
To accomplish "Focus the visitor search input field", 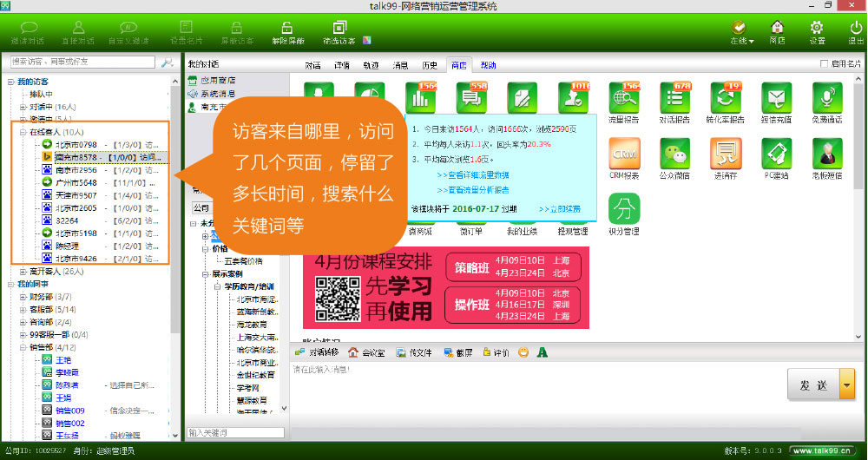I will pyautogui.click(x=83, y=62).
